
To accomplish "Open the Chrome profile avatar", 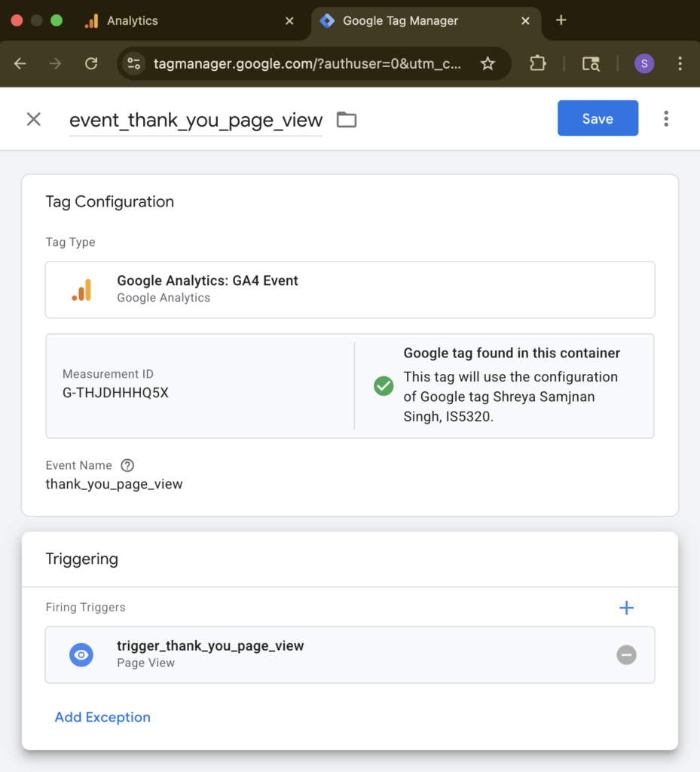I will coord(644,64).
